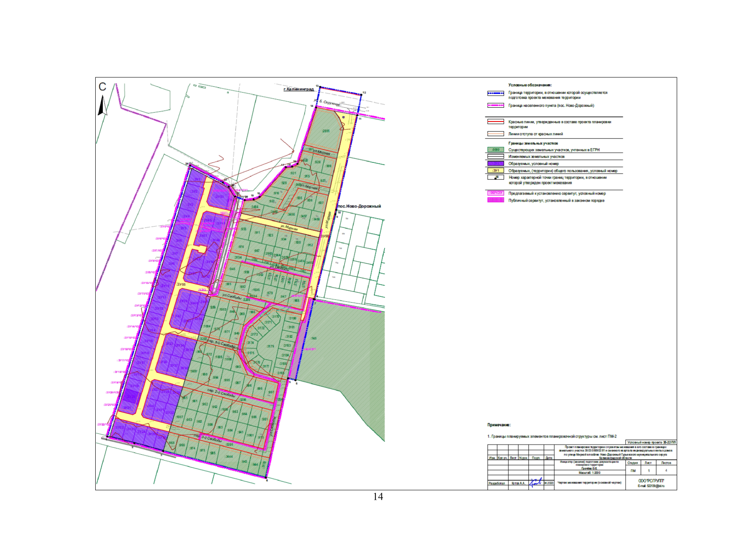Click the blue dashed boundary legend swatch
The width and height of the screenshot is (756, 534).
coord(496,93)
